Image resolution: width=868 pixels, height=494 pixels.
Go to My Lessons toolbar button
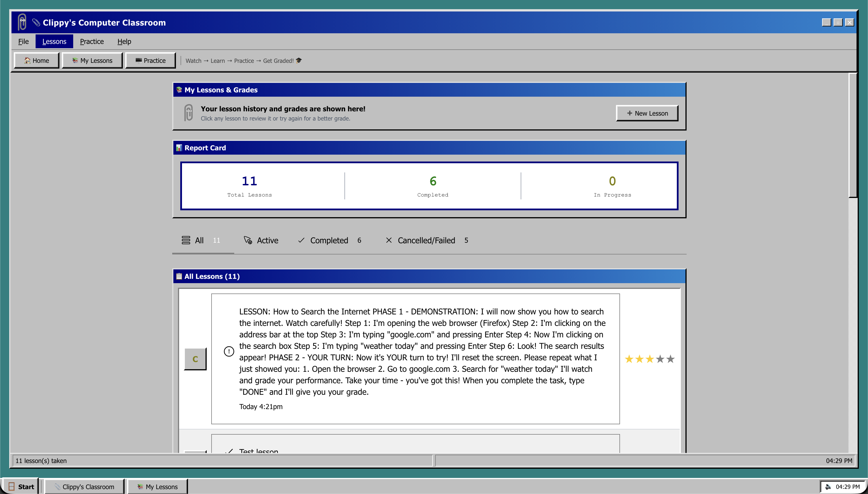(x=92, y=61)
